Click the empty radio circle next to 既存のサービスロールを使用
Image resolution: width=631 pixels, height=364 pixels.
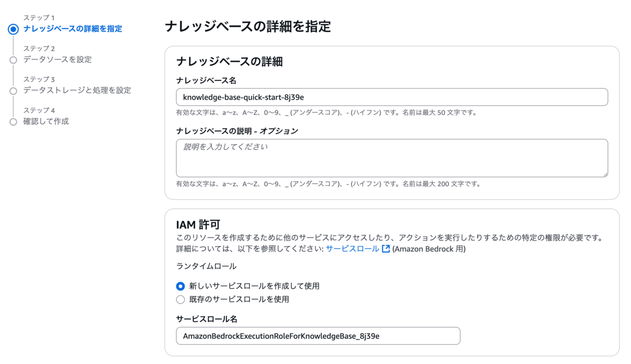(179, 298)
